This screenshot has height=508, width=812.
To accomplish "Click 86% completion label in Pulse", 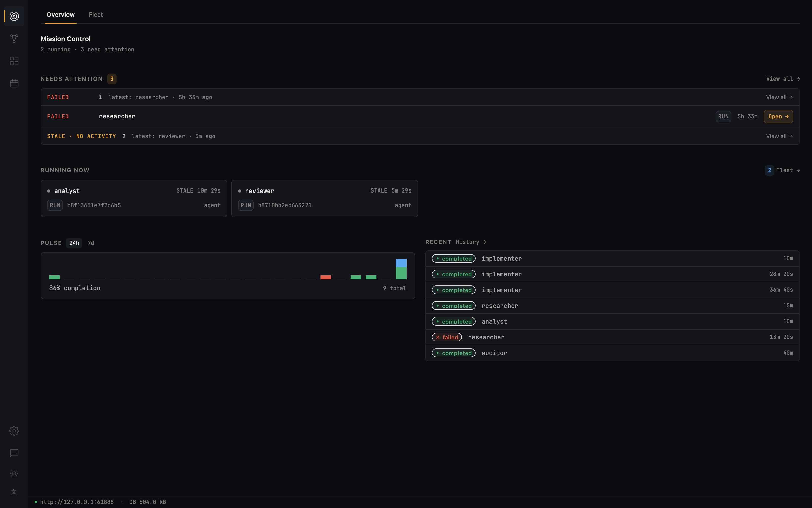I will pos(75,288).
